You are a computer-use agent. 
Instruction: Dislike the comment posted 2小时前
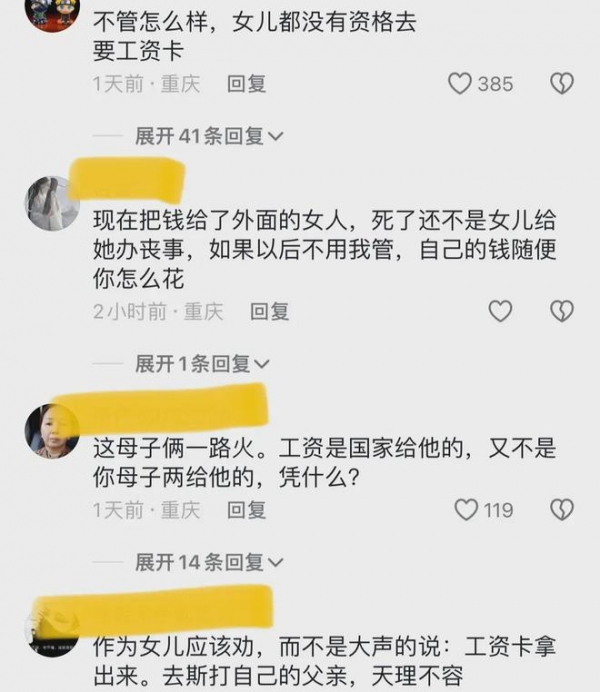coord(562,311)
